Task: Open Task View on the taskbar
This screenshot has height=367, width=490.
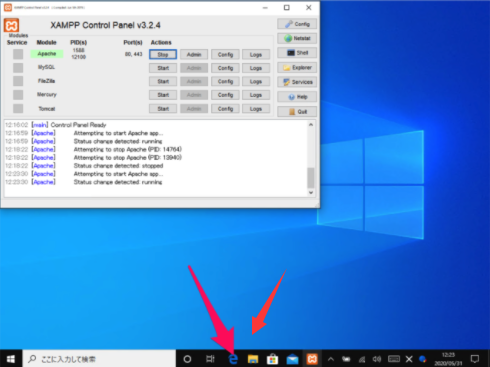Action: pos(210,359)
